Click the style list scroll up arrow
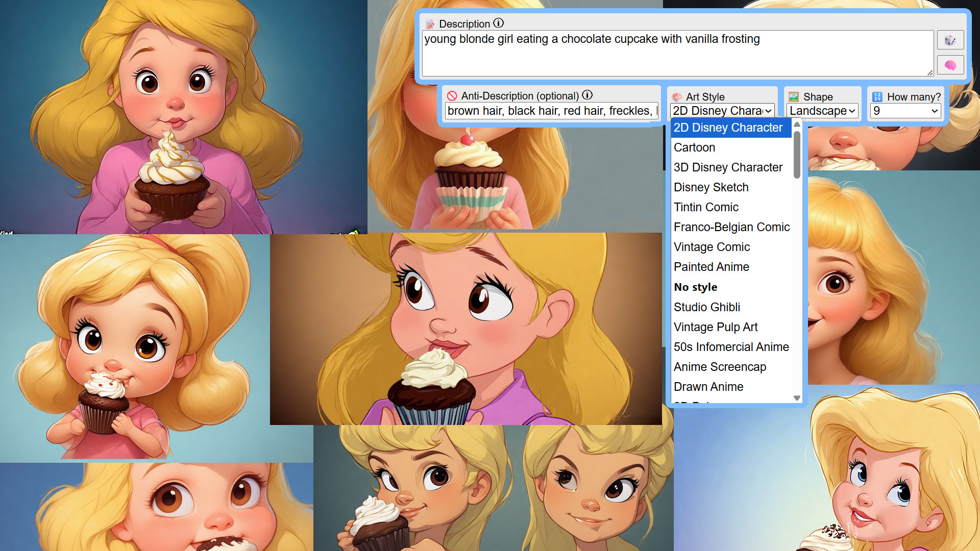Image resolution: width=980 pixels, height=551 pixels. point(797,124)
